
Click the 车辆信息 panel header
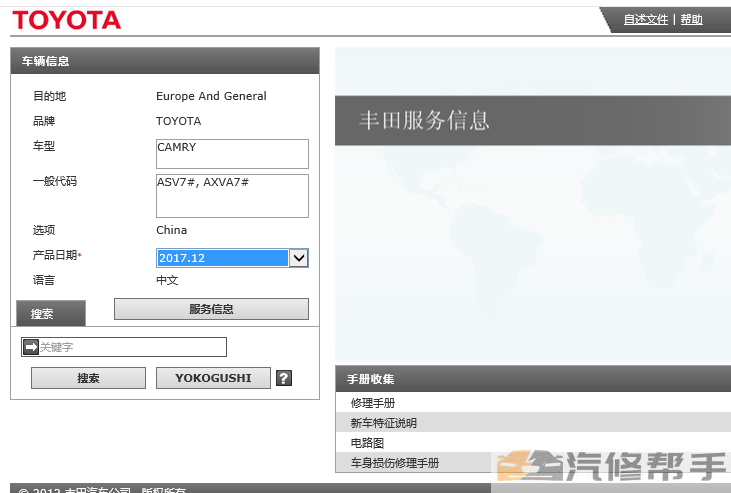pyautogui.click(x=165, y=61)
